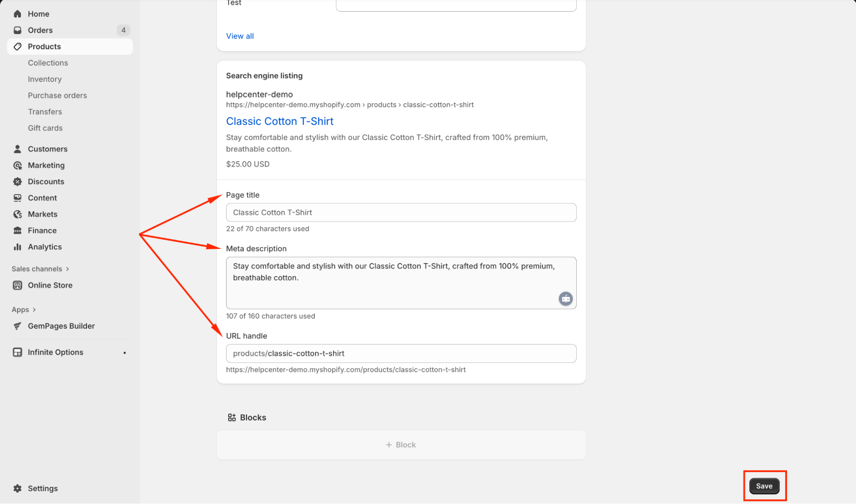Open the Collections submenu item
This screenshot has width=856, height=504.
coord(48,63)
